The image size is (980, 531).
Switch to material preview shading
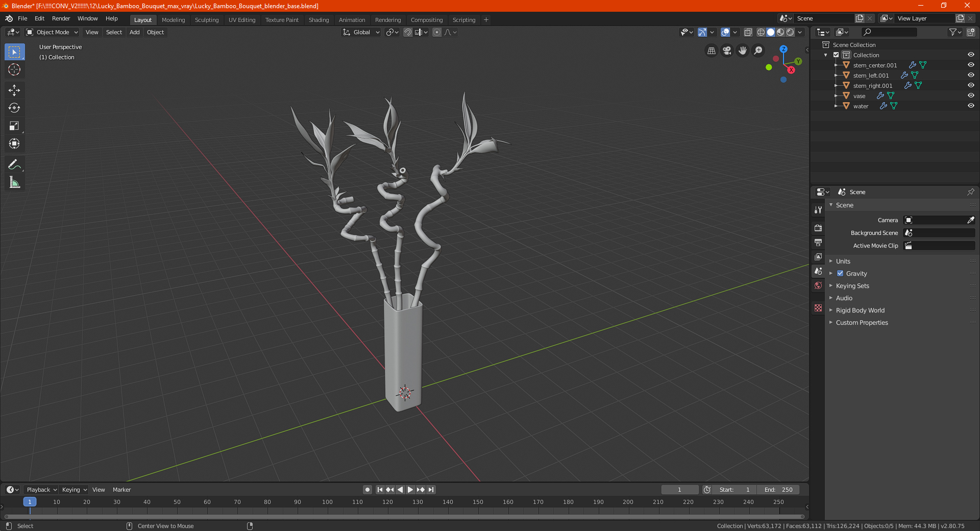coord(780,32)
